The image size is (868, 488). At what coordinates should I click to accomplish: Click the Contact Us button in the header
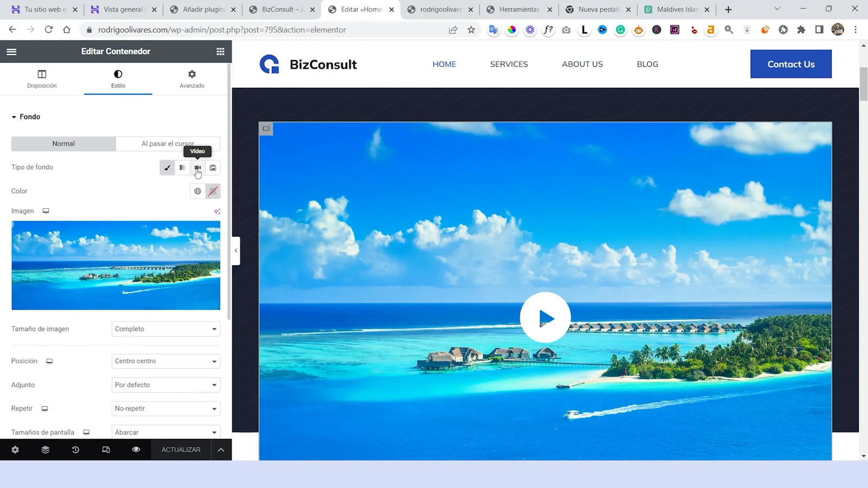click(790, 63)
